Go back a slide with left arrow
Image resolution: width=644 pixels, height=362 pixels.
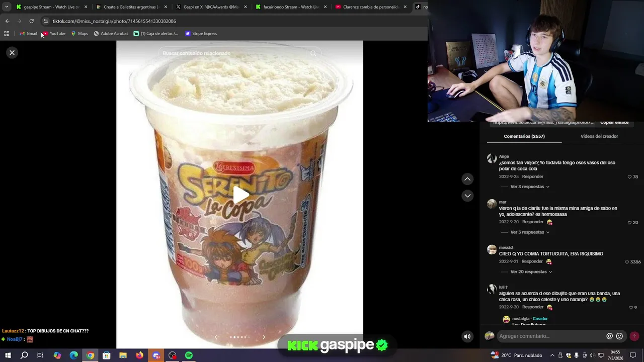pyautogui.click(x=216, y=337)
